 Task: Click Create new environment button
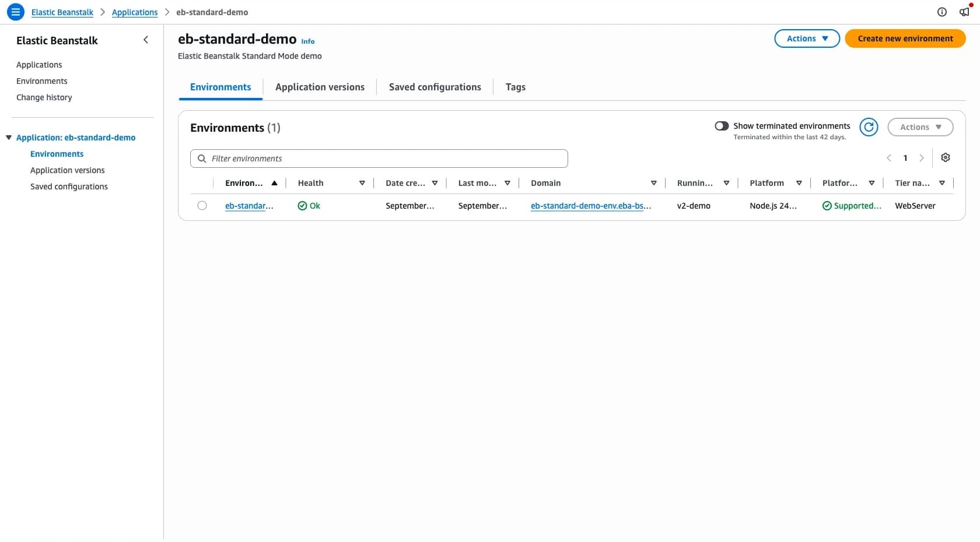pyautogui.click(x=905, y=38)
